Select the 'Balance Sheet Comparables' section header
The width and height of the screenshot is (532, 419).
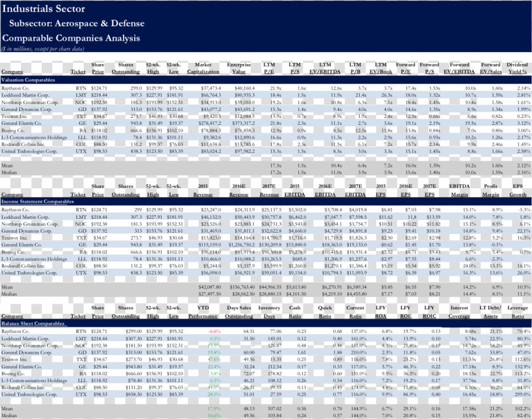pyautogui.click(x=33, y=323)
